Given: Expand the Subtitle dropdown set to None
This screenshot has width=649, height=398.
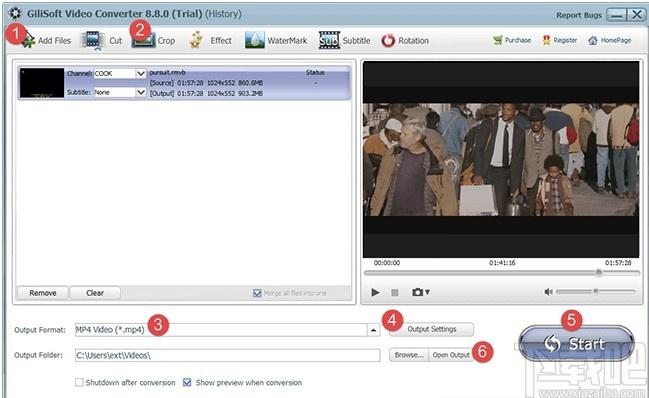Looking at the screenshot, I should [141, 92].
